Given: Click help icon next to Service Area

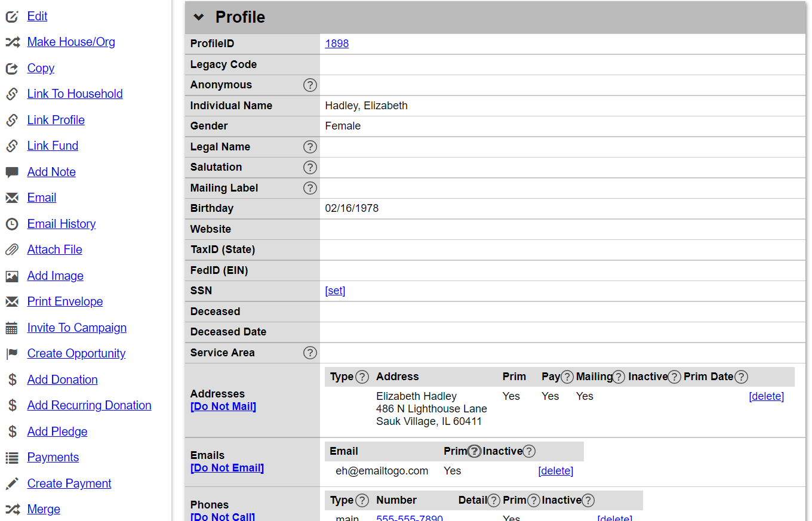Looking at the screenshot, I should 310,353.
